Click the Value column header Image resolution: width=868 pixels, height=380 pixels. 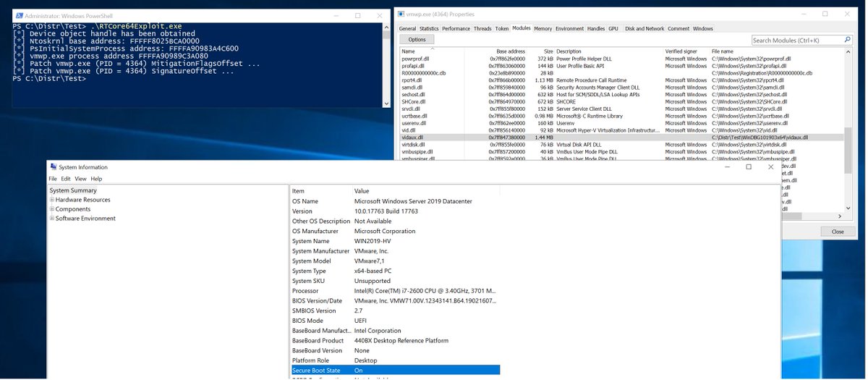[425, 190]
